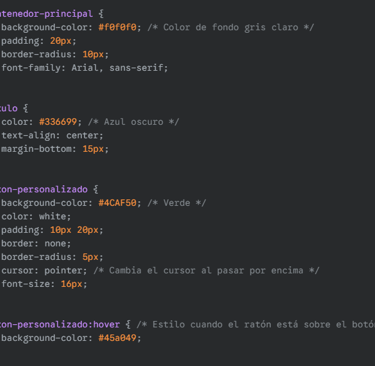This screenshot has width=375, height=366.
Task: Click the 'Verde' comment text
Action: (x=177, y=203)
